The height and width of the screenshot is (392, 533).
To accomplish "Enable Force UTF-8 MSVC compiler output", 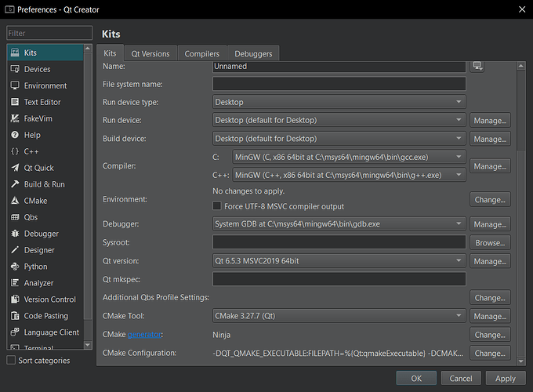I will (218, 206).
